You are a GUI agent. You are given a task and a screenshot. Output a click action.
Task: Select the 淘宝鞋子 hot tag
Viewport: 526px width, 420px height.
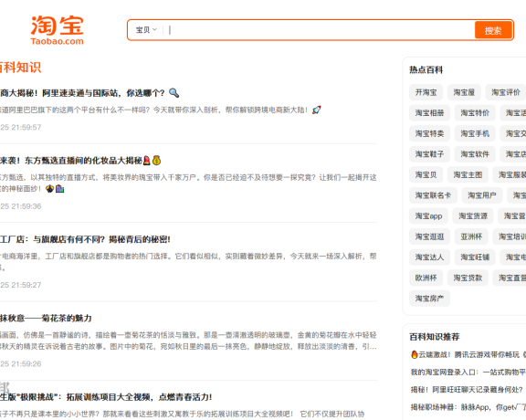pyautogui.click(x=429, y=154)
